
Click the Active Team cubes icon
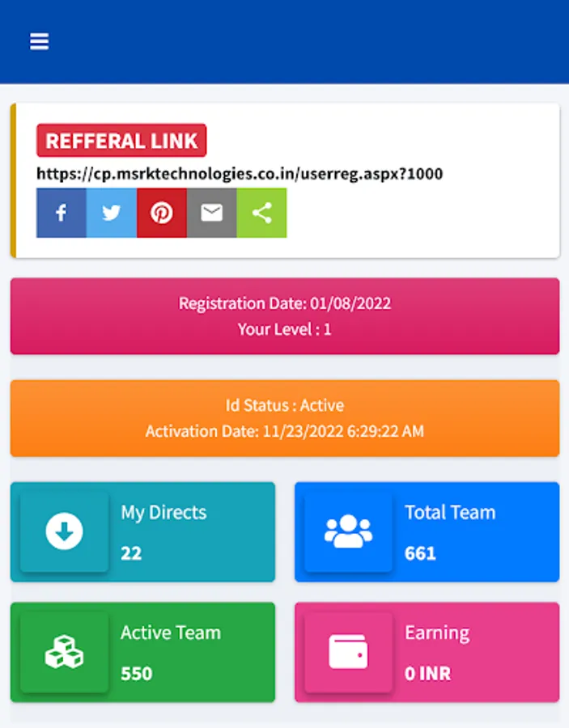click(x=64, y=652)
